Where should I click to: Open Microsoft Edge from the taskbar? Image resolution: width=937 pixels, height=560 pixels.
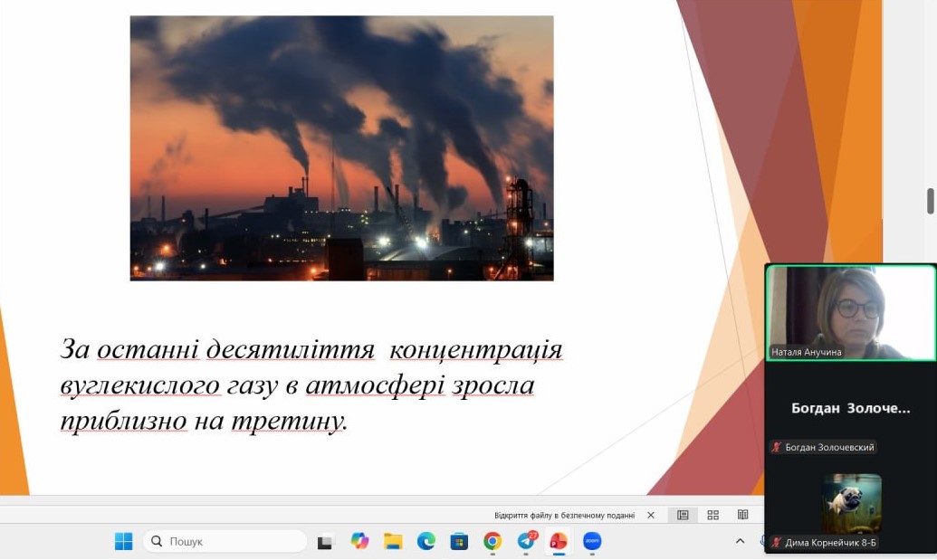[x=426, y=541]
